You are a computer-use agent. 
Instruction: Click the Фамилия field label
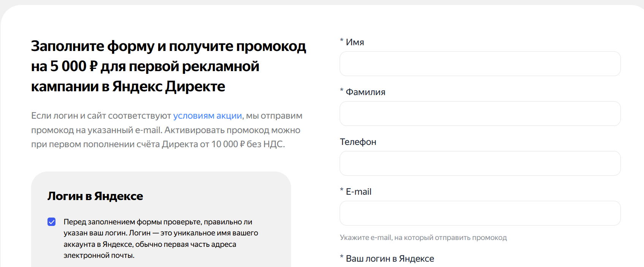click(362, 92)
